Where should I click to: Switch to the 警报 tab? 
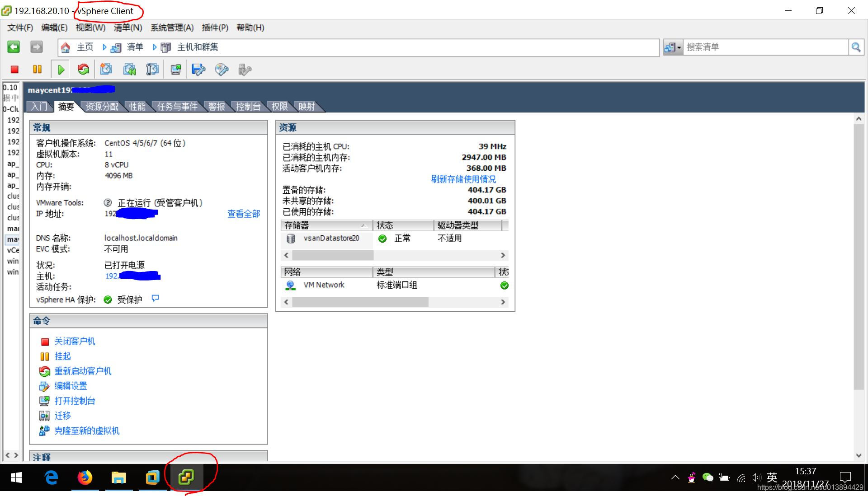coord(217,107)
